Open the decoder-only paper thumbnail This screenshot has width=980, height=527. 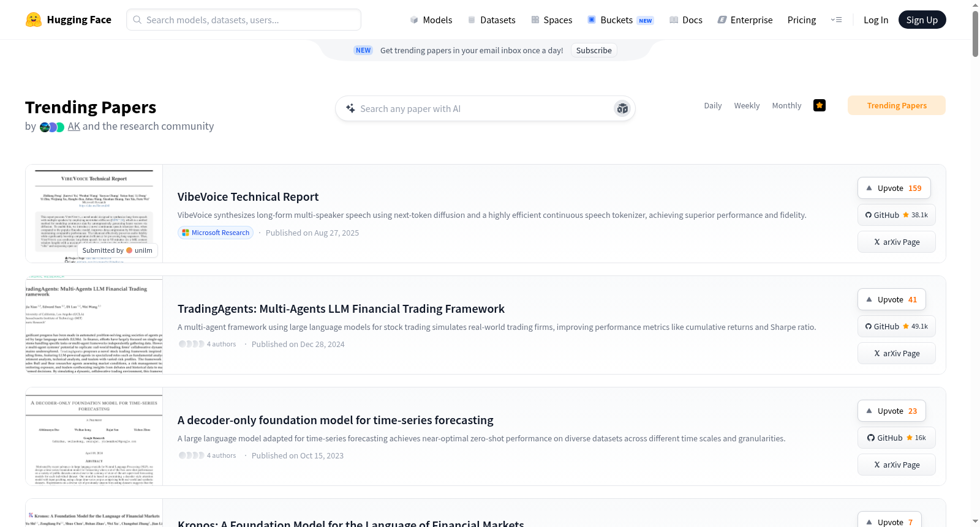point(94,436)
